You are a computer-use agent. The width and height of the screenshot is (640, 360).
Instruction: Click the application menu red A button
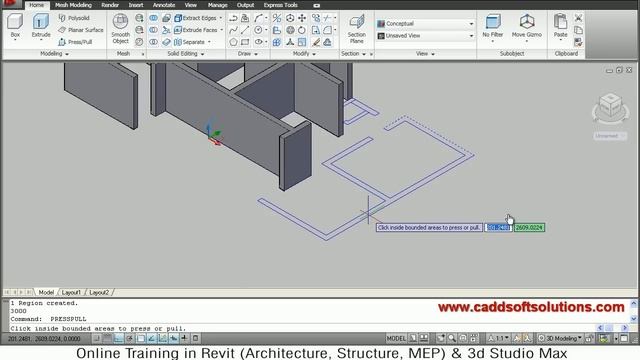point(10,4)
